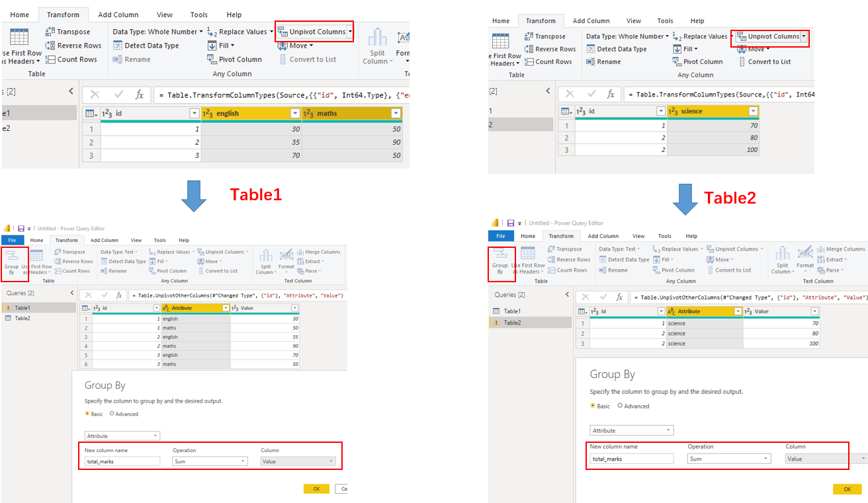Screen dimensions: 868x503
Task: Open Add Column tab above the science column table
Action: click(591, 20)
